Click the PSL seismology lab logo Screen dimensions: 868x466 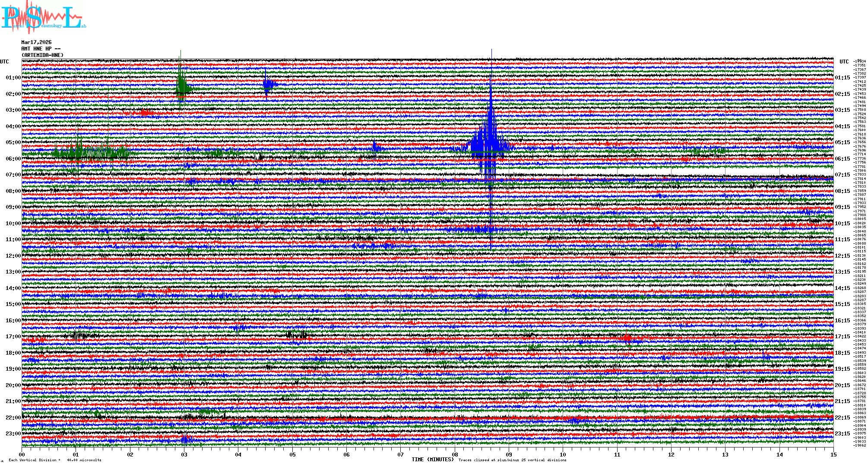tap(43, 17)
